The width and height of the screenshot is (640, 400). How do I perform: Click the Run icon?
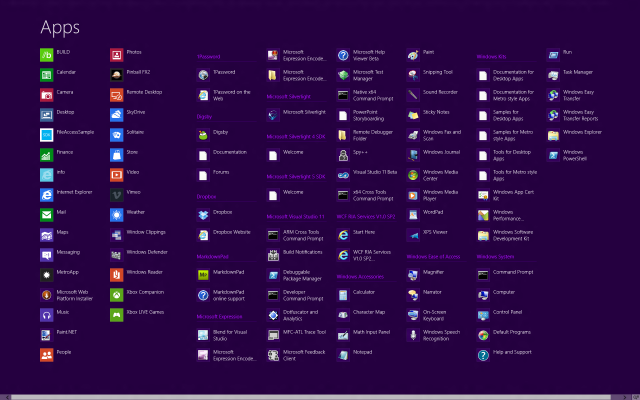553,55
